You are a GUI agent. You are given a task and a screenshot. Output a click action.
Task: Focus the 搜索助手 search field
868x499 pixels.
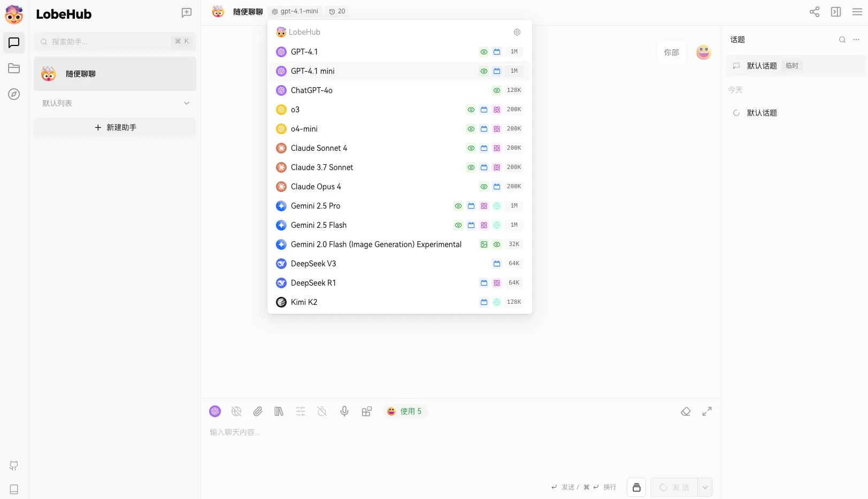coord(115,42)
